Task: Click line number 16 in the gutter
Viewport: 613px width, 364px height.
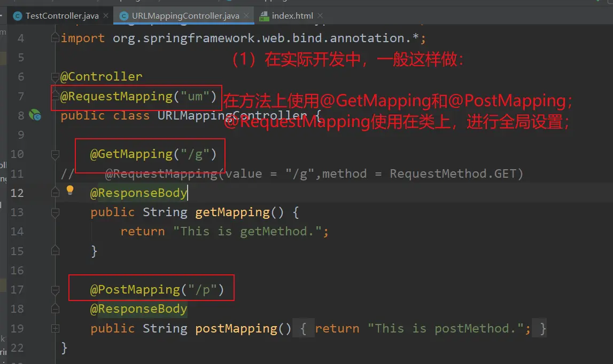Action: pyautogui.click(x=17, y=271)
